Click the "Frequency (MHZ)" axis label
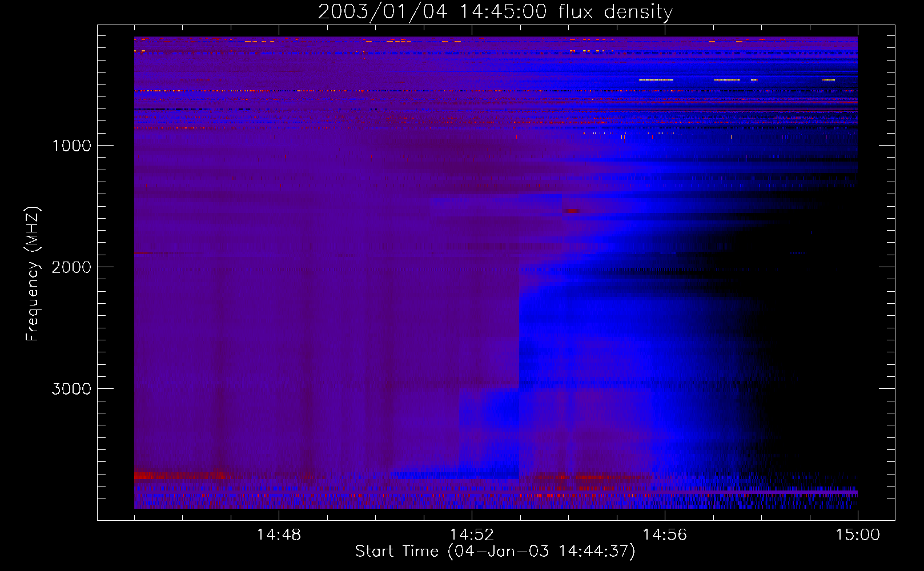Screen dimensions: 924x571 (33, 274)
